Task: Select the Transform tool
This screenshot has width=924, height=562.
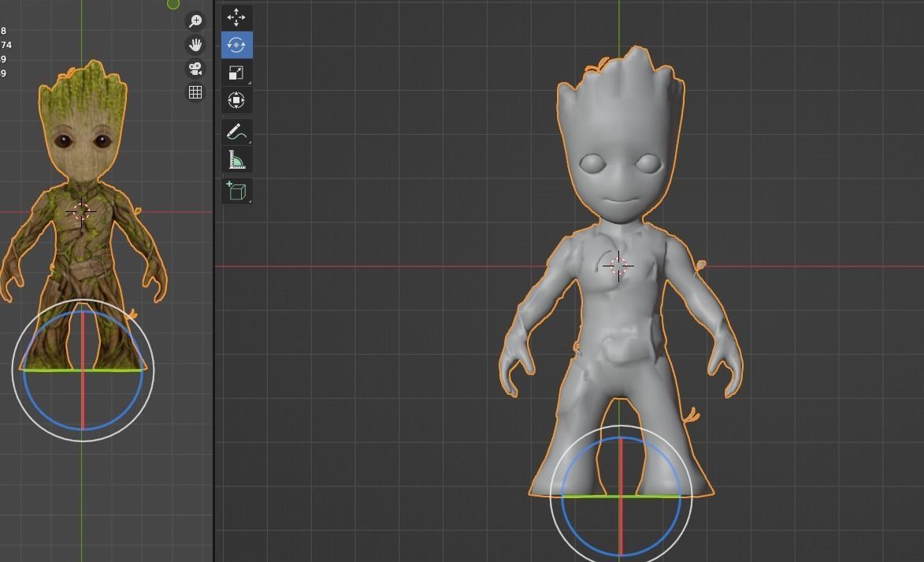Action: pos(236,100)
